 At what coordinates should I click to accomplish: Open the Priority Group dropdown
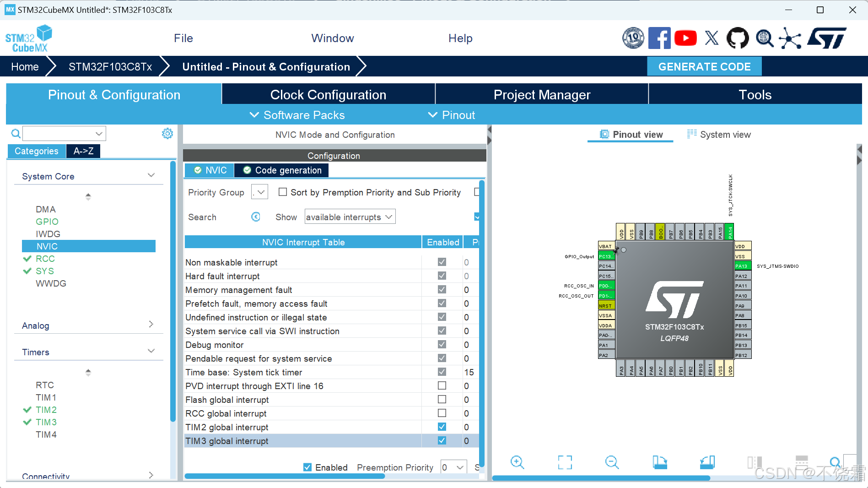259,192
